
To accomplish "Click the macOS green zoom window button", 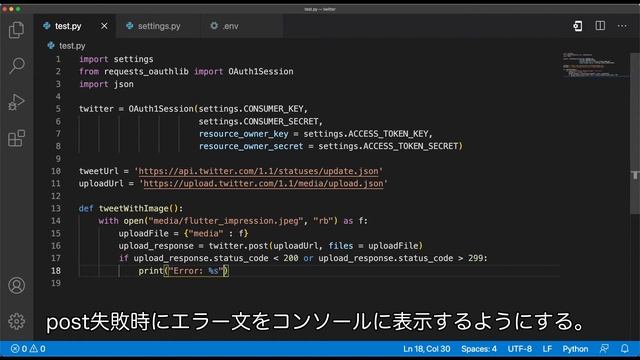I will click(18, 9).
